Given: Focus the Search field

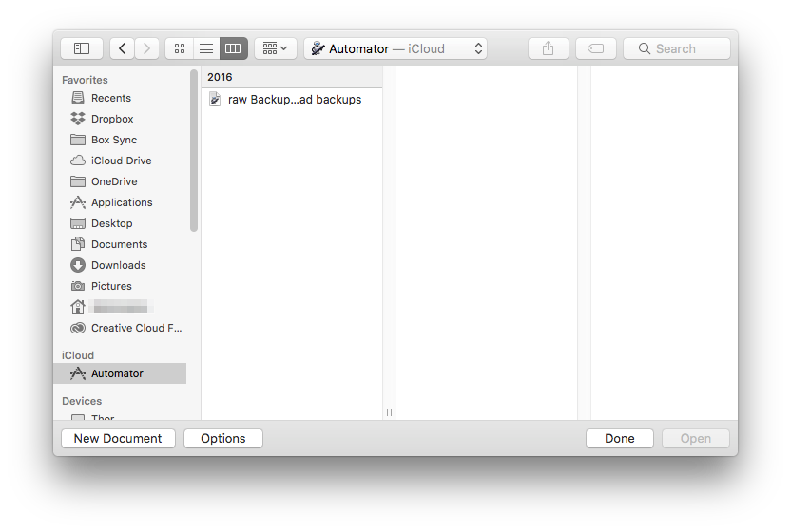Looking at the screenshot, I should [x=677, y=48].
